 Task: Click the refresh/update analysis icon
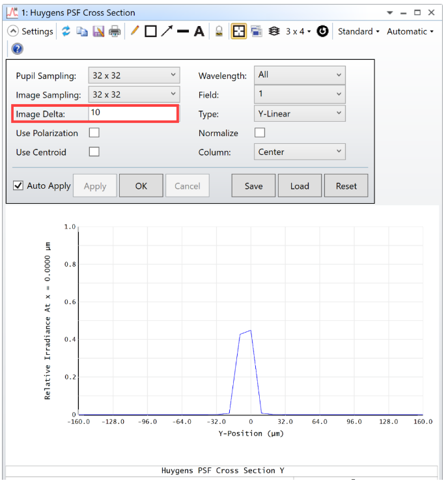click(66, 31)
